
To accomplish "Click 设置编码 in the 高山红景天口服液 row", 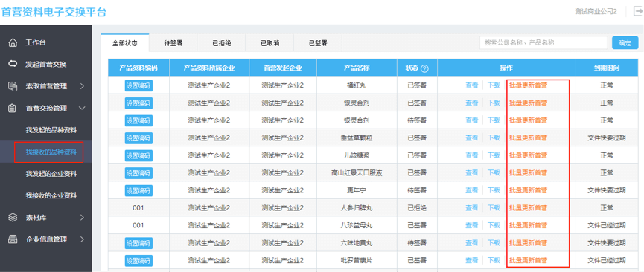I will click(138, 172).
